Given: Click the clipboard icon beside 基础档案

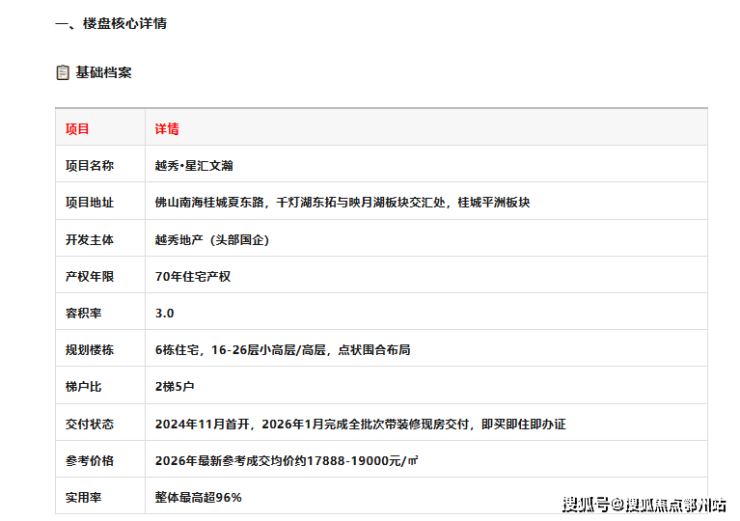Looking at the screenshot, I should click(x=63, y=73).
